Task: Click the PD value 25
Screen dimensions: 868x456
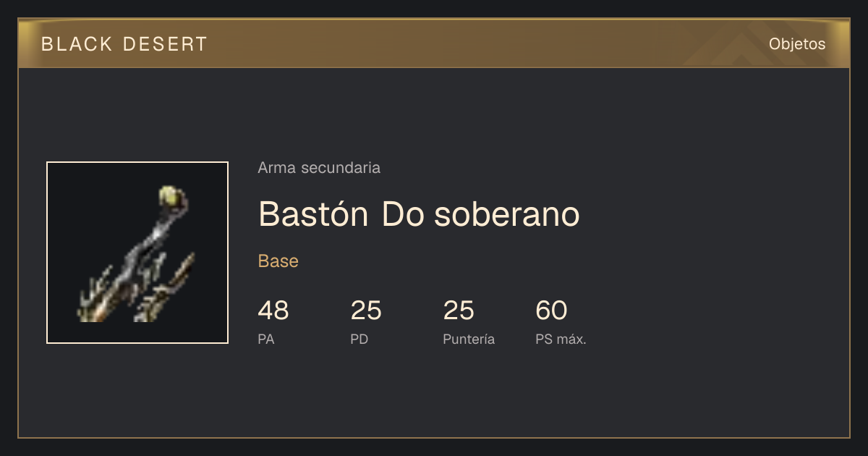Action: coord(366,311)
